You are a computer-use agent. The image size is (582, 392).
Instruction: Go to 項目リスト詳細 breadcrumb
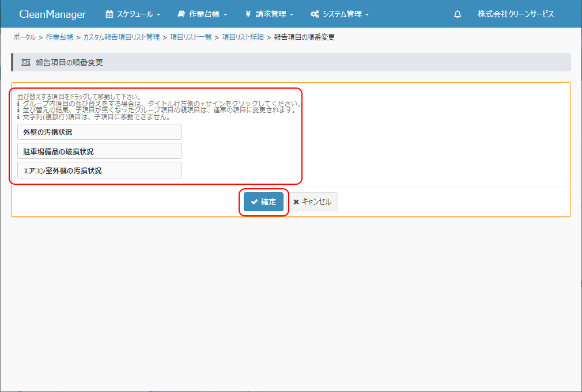[x=243, y=37]
